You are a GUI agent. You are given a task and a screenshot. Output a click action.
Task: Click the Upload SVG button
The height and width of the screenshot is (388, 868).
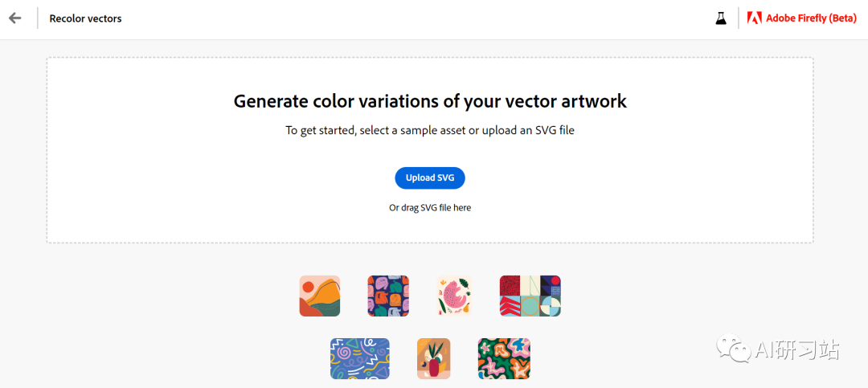pos(429,178)
